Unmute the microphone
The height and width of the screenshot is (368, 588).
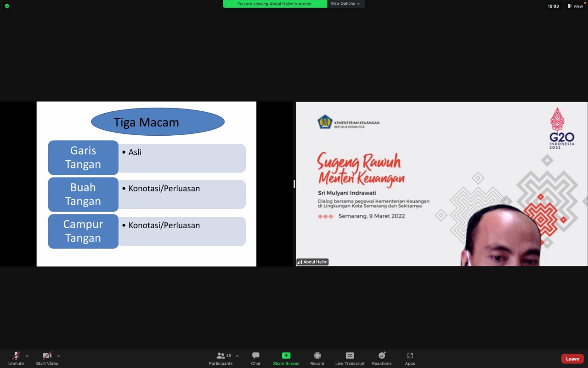tap(16, 356)
